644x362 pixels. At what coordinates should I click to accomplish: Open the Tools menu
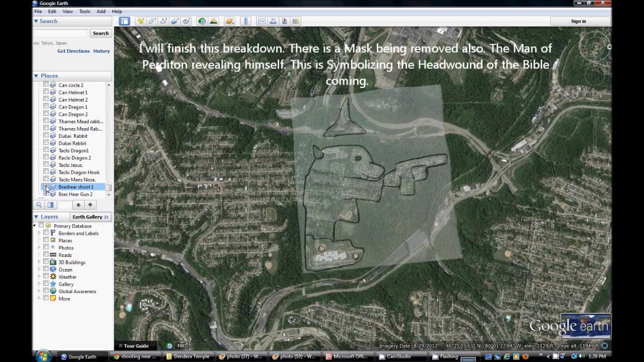85,11
